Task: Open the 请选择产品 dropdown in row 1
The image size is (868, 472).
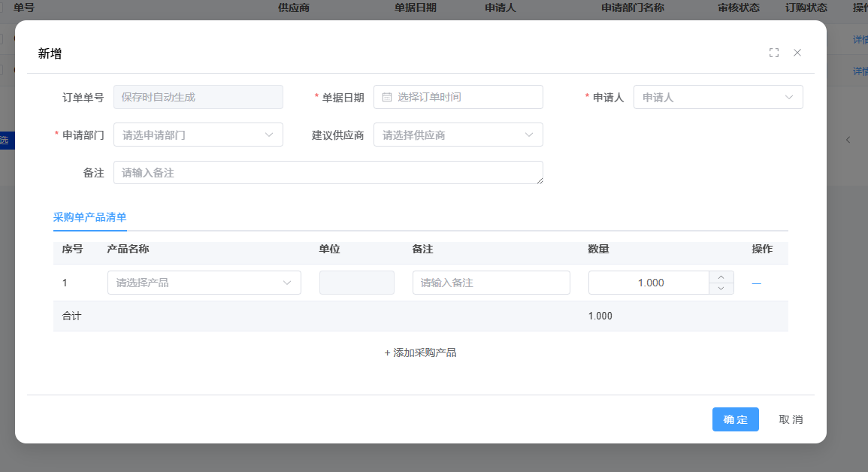Action: 204,283
